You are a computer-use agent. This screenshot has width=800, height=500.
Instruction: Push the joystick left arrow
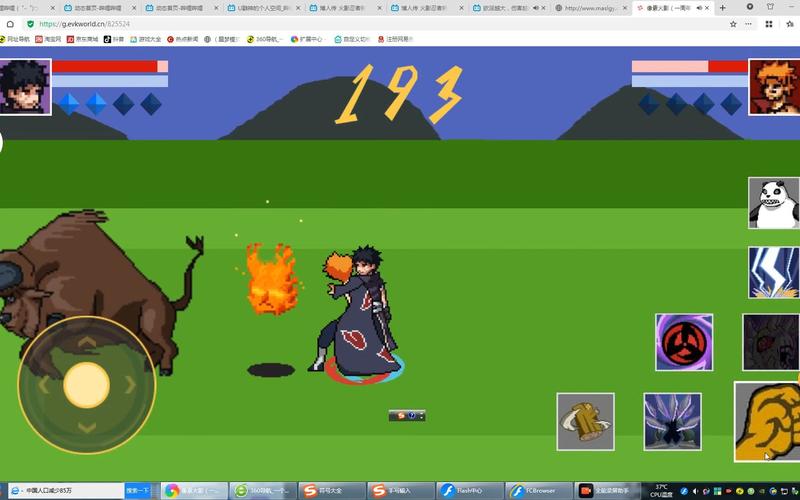[43, 385]
